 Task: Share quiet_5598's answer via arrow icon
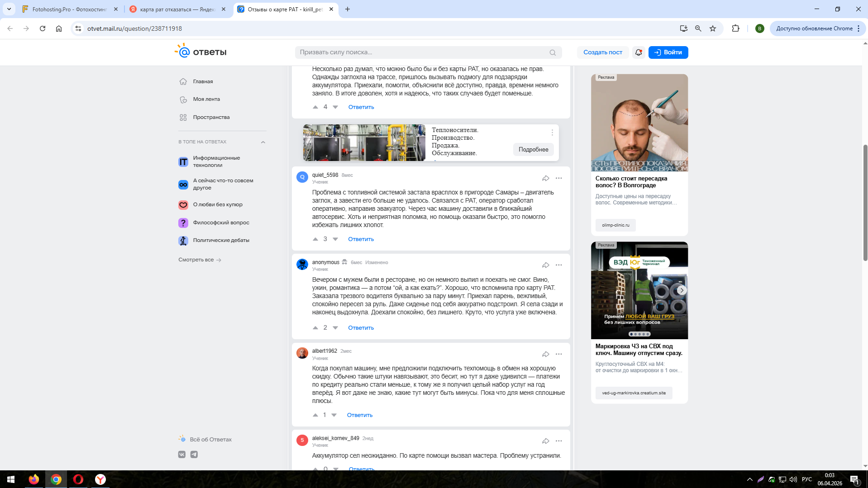point(545,178)
